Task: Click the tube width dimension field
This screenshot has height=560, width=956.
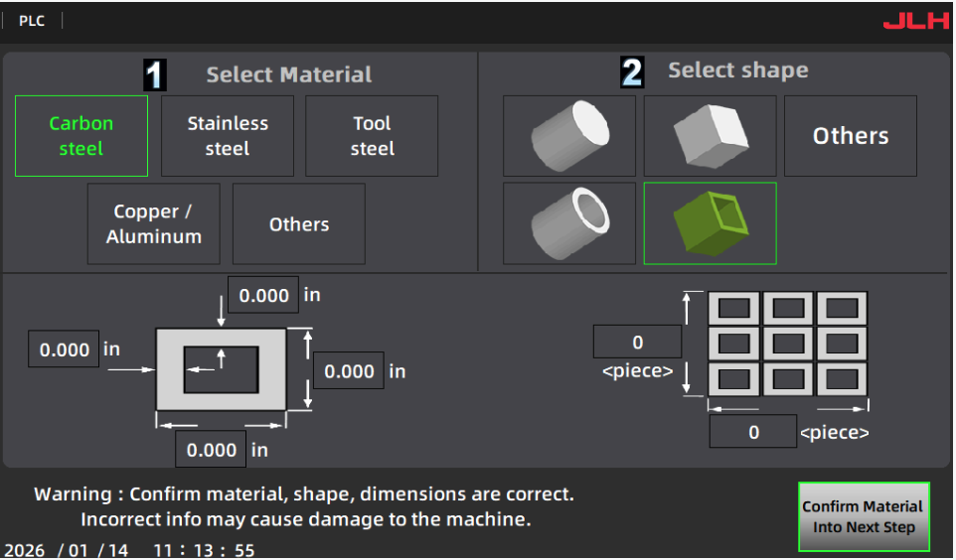Action: pyautogui.click(x=211, y=450)
